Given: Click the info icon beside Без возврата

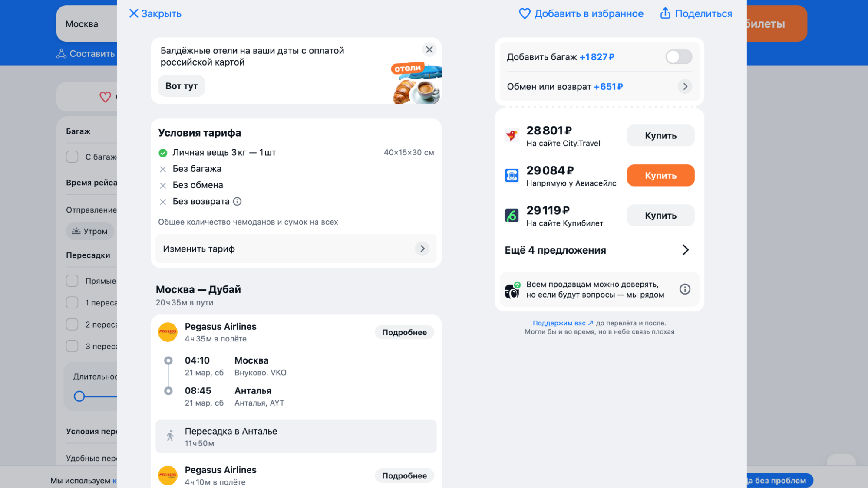Looking at the screenshot, I should pos(237,202).
